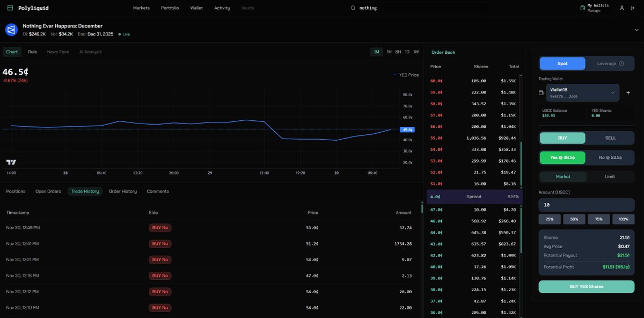Click the My Wallets wallet icon

(x=582, y=8)
